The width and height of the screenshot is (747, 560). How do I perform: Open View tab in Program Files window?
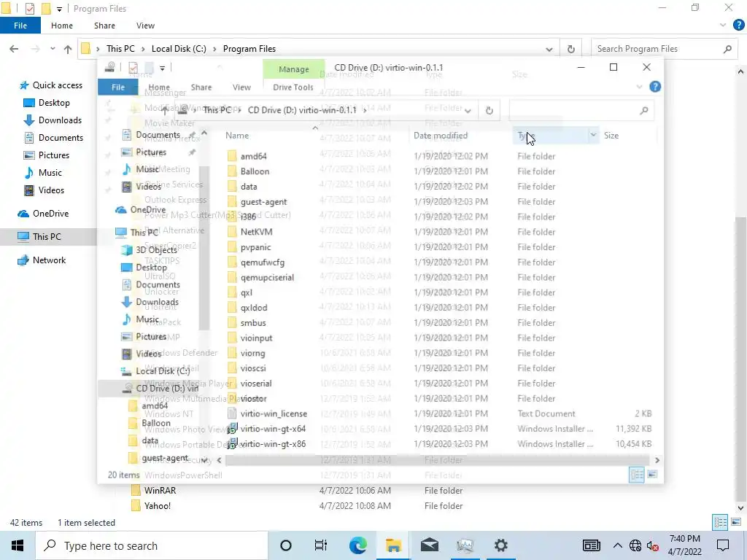[145, 26]
